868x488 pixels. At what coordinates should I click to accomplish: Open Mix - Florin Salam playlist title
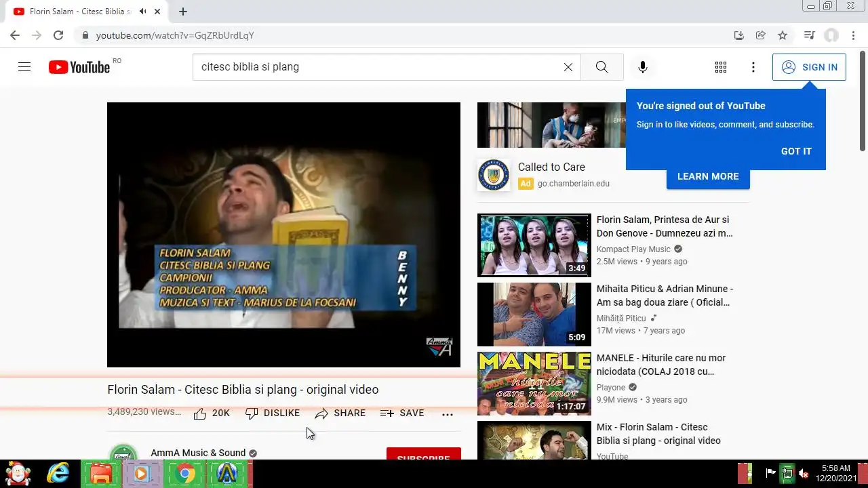coord(658,434)
